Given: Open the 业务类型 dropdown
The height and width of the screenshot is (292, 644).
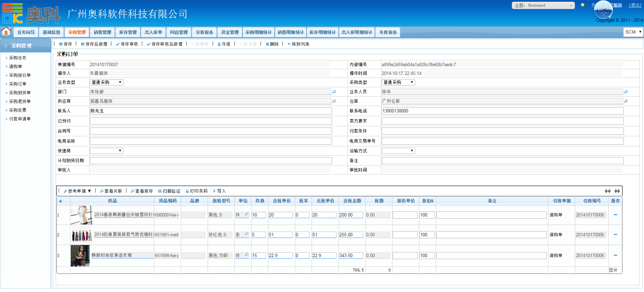Looking at the screenshot, I should (107, 82).
